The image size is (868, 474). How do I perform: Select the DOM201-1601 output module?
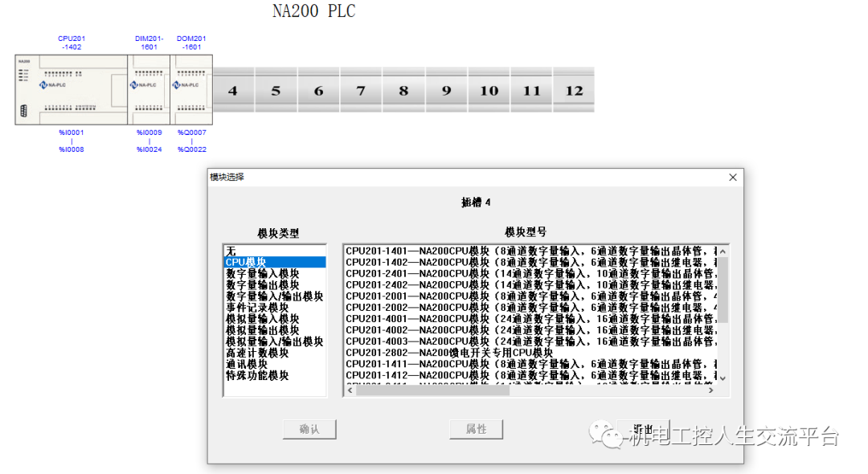click(191, 90)
